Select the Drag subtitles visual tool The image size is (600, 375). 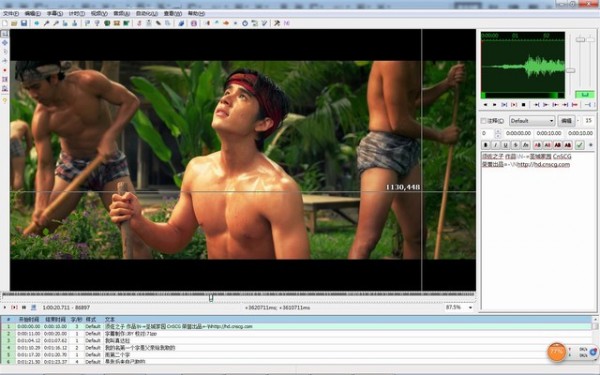coord(5,42)
